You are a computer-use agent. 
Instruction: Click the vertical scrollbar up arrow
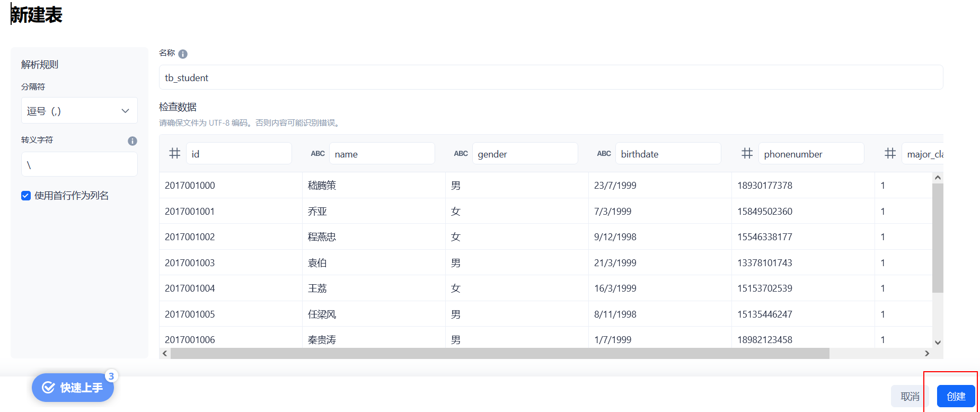938,178
